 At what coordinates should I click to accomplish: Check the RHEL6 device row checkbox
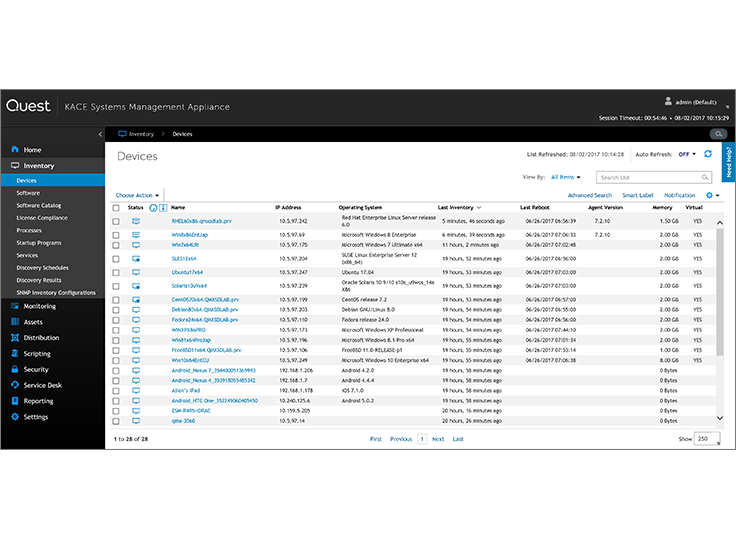pos(116,221)
